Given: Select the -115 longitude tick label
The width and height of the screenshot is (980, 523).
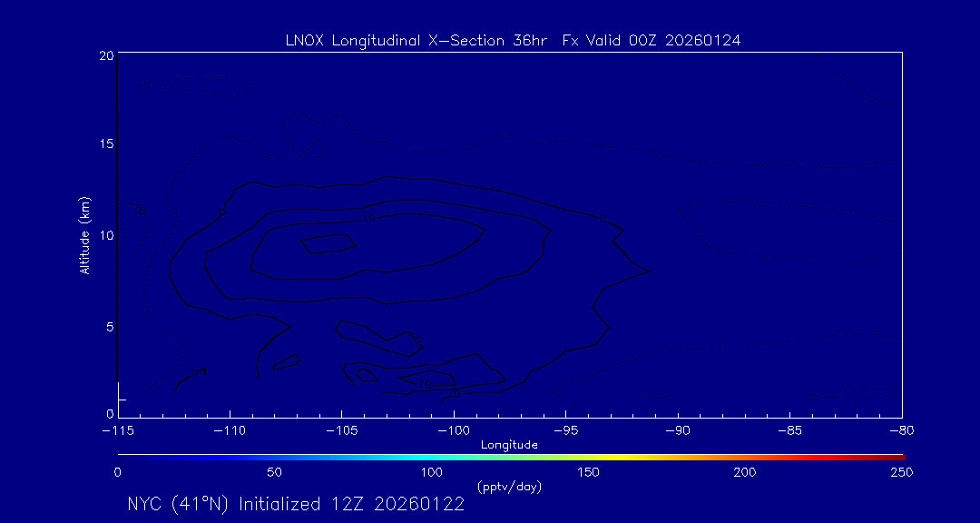Looking at the screenshot, I should click(x=117, y=430).
